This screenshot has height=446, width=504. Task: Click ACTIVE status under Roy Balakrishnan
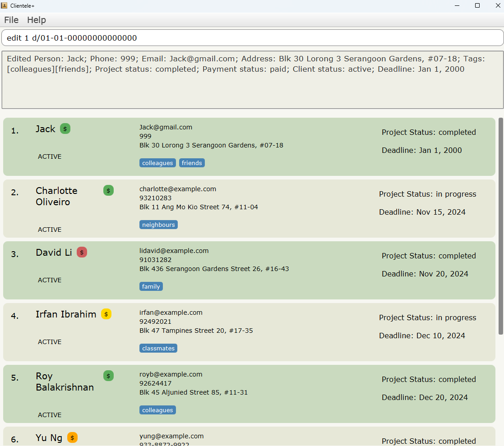(50, 415)
